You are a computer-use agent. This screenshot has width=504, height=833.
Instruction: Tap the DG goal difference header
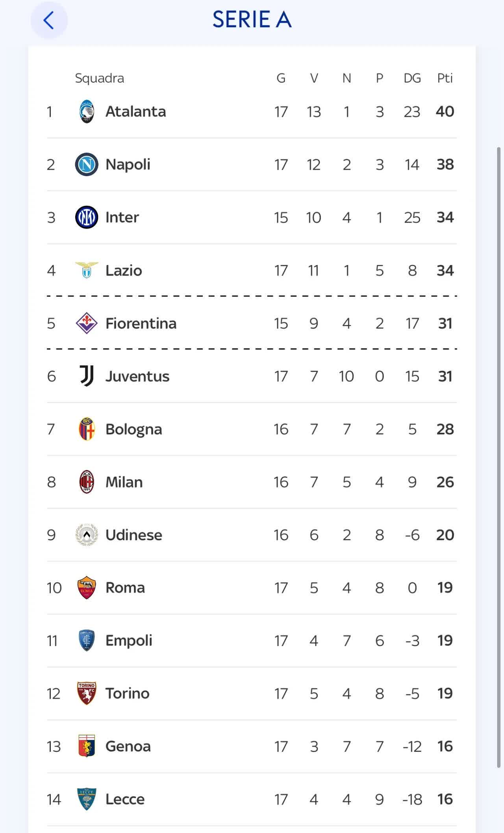pos(412,78)
